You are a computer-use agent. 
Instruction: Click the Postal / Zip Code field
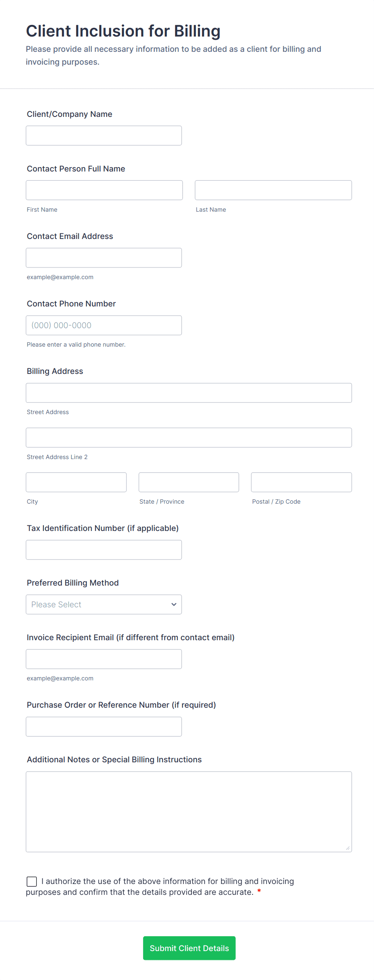point(301,482)
